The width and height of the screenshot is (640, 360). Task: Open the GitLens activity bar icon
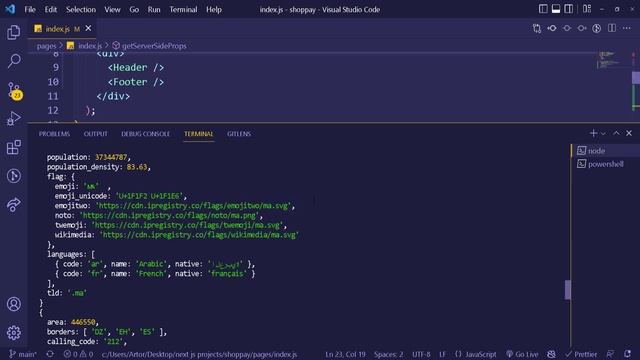tap(13, 176)
